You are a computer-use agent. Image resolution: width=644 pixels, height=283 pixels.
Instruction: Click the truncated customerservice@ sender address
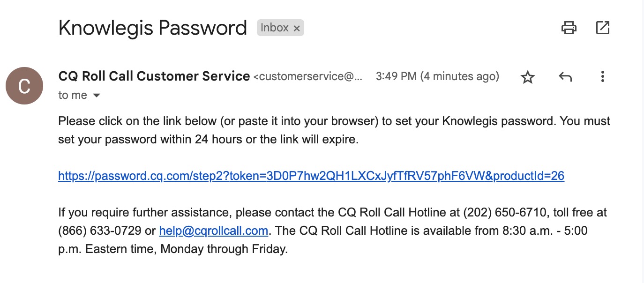point(308,77)
